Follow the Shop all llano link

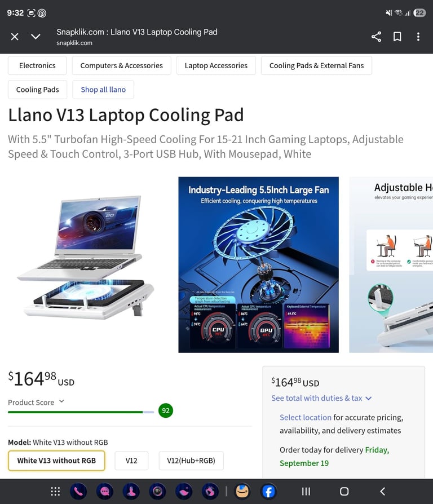click(103, 90)
